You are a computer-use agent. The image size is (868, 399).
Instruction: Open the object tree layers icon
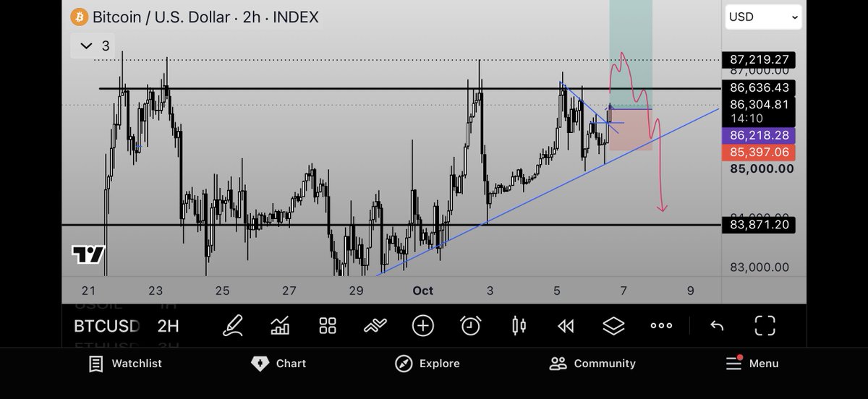613,326
